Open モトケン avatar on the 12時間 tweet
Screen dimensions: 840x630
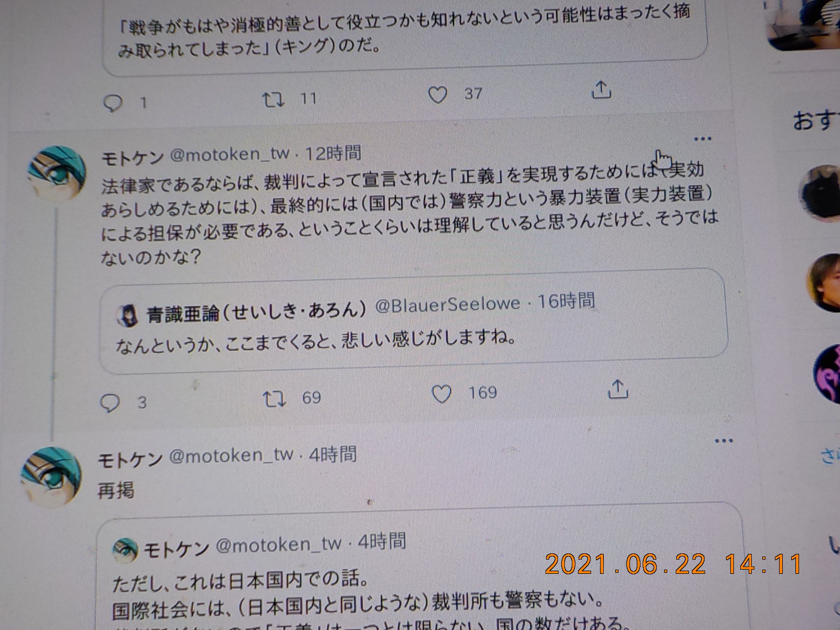click(57, 174)
